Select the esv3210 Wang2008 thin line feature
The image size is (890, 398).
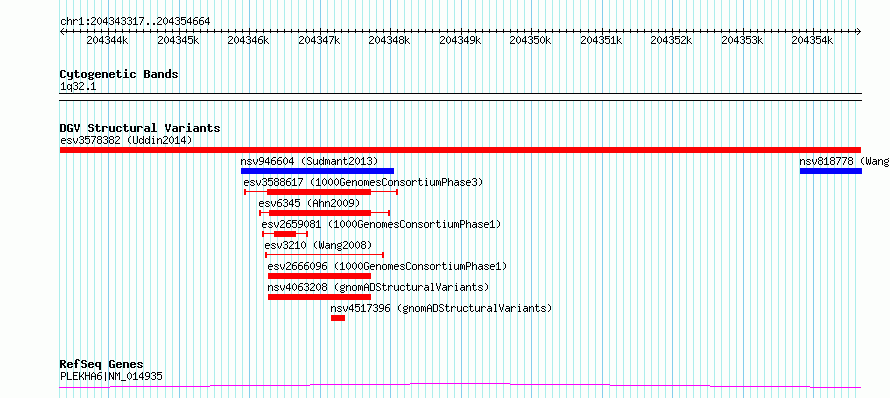[x=324, y=255]
